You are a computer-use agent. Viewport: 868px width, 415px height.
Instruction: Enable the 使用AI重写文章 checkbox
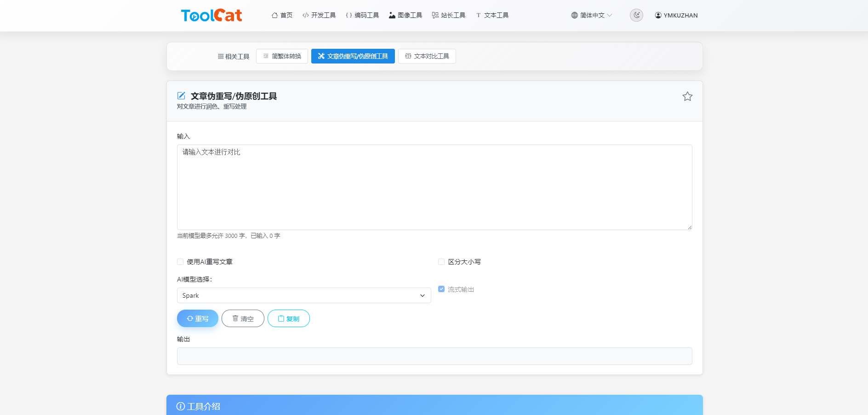click(180, 262)
